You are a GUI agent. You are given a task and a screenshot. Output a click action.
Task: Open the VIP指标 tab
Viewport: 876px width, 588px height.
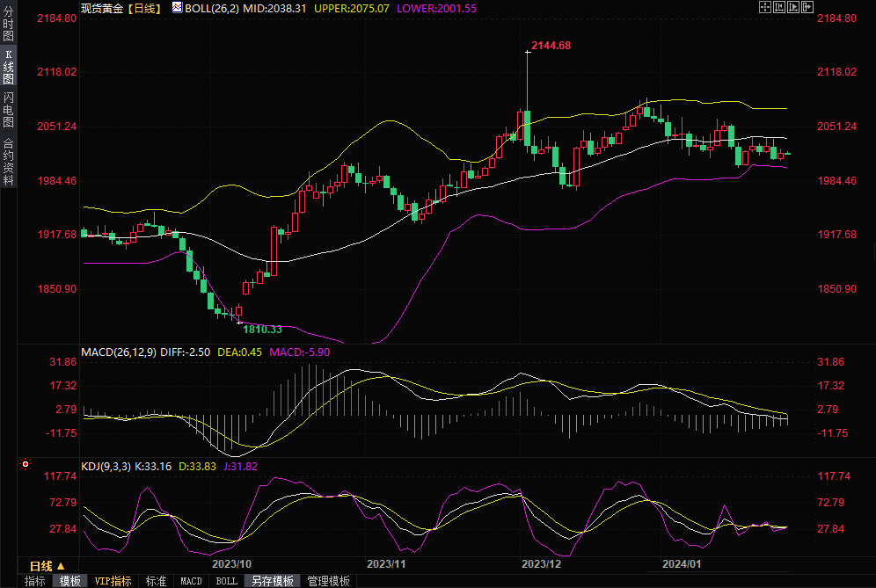click(113, 581)
